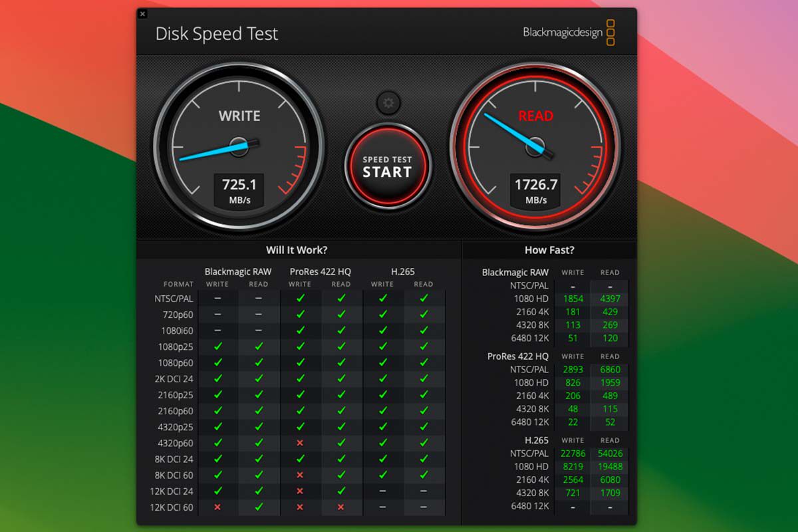Click the 2K DCI 24 format row label
The image size is (798, 532).
coord(176,379)
